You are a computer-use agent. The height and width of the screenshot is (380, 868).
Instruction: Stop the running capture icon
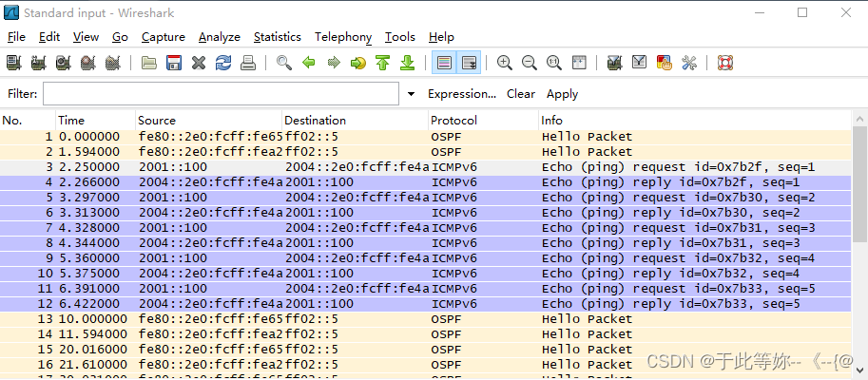point(88,63)
